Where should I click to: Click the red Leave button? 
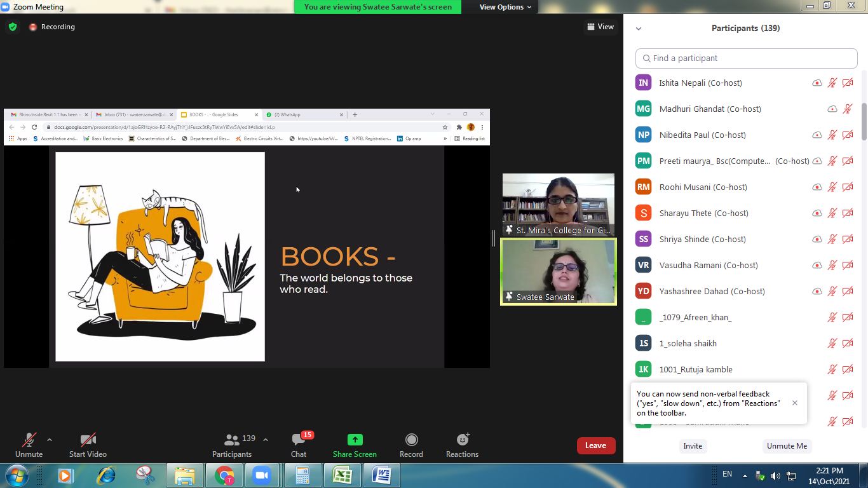(x=595, y=445)
